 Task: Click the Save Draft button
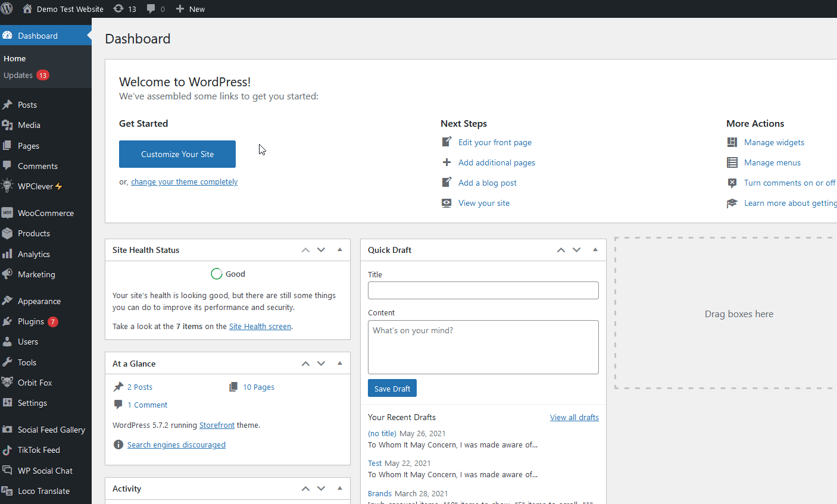point(392,388)
